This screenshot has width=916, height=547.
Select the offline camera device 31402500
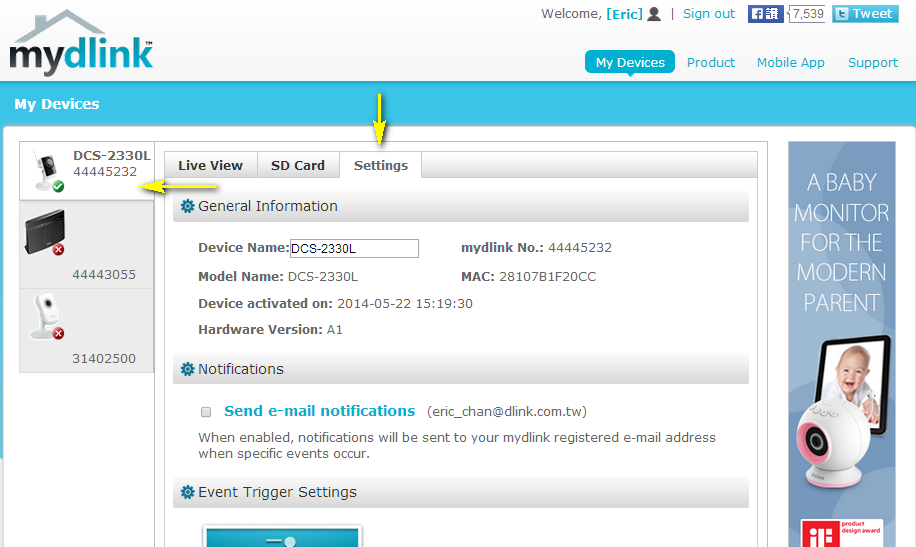tap(87, 330)
